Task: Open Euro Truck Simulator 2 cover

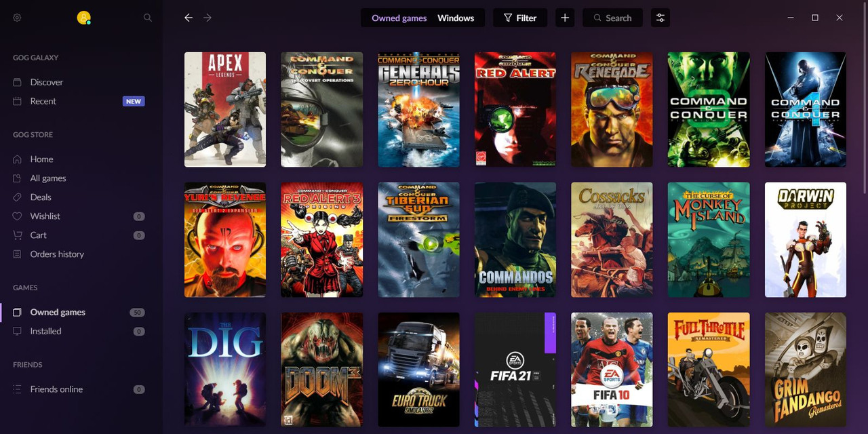Action: tap(418, 370)
